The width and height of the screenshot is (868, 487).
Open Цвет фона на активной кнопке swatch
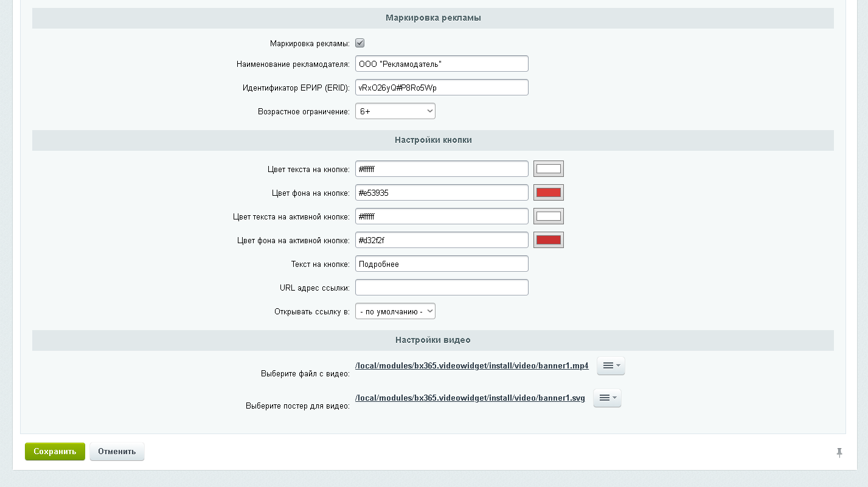click(548, 240)
